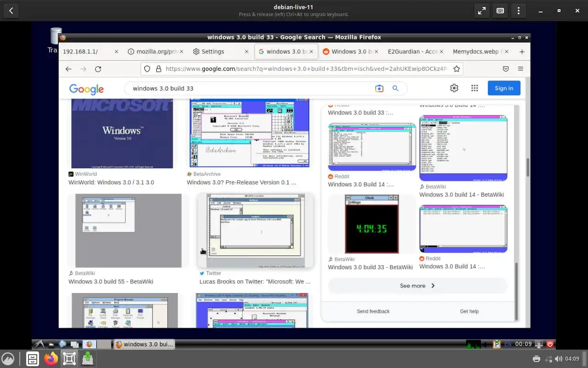Open host screenshot capture tool icon
Screen dimensions: 588x368
(x=69, y=359)
